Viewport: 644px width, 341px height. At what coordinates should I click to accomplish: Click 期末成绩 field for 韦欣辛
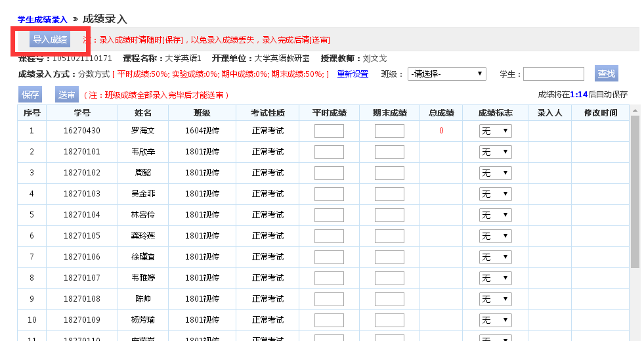click(389, 152)
